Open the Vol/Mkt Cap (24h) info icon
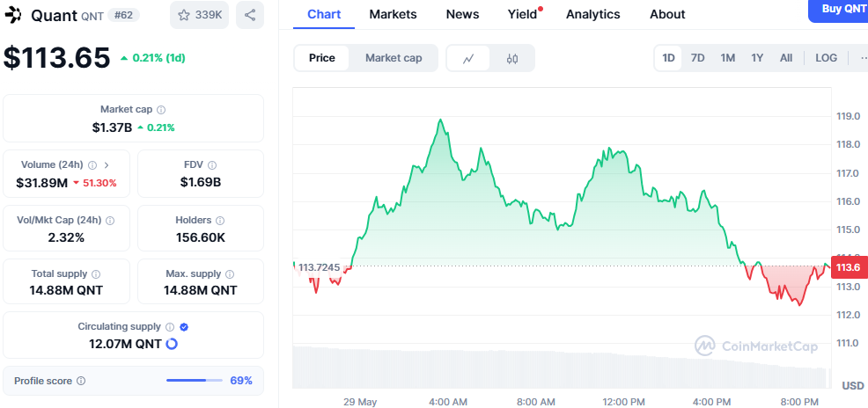This screenshot has height=408, width=868. (110, 221)
